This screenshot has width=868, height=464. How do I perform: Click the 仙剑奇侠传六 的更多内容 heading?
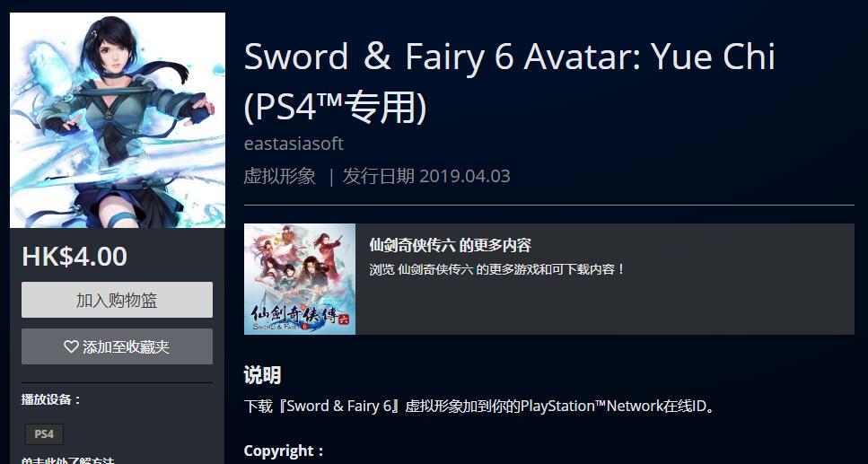click(x=450, y=245)
